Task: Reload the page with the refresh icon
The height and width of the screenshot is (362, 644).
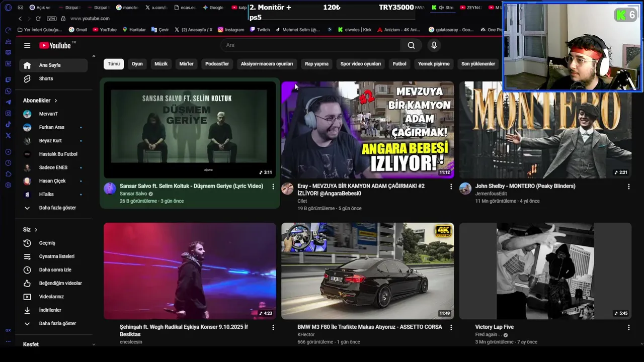Action: point(38,19)
